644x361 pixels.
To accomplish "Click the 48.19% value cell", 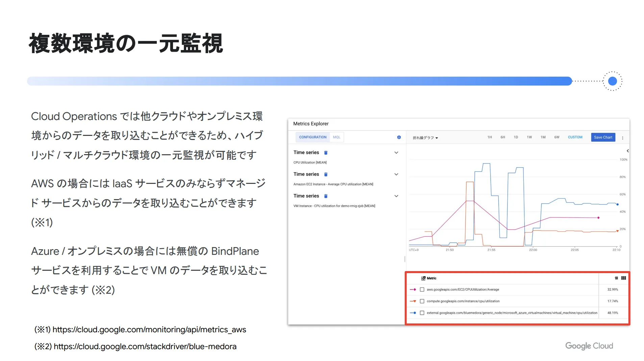I will (x=612, y=313).
